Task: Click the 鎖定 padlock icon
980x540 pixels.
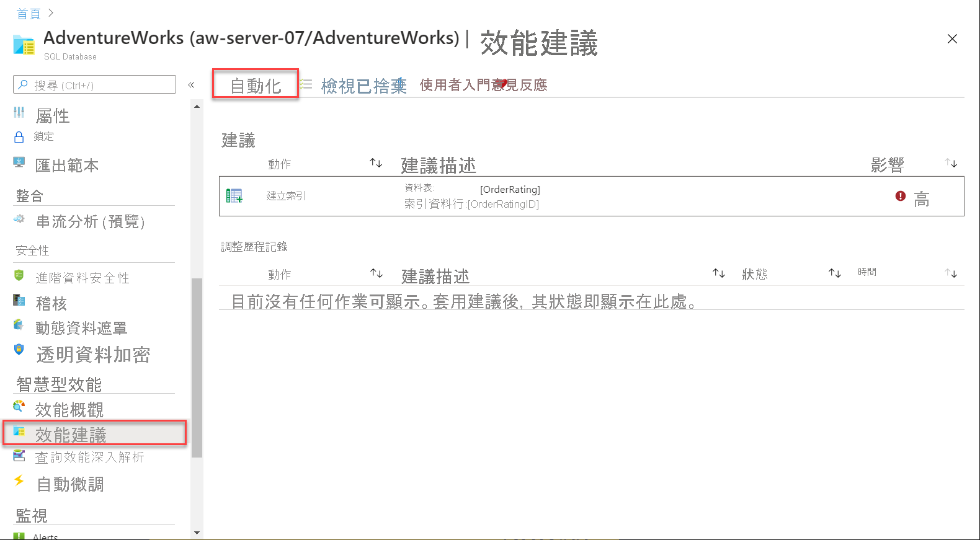Action: point(19,137)
